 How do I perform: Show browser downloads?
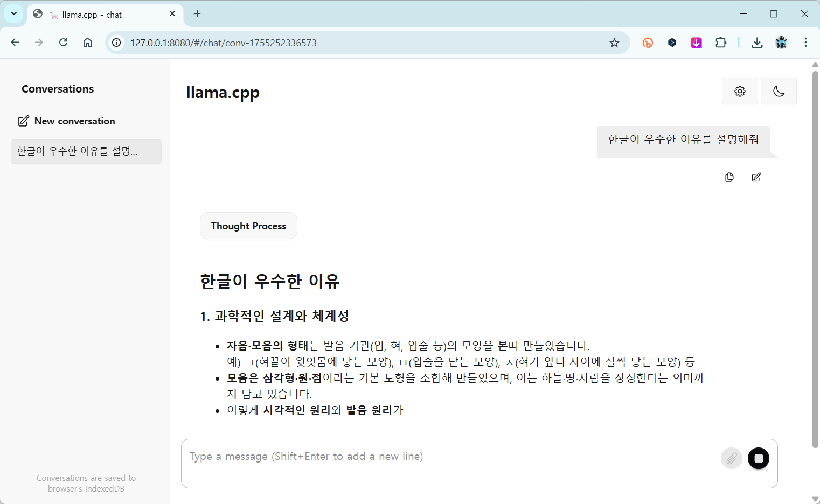coord(757,43)
